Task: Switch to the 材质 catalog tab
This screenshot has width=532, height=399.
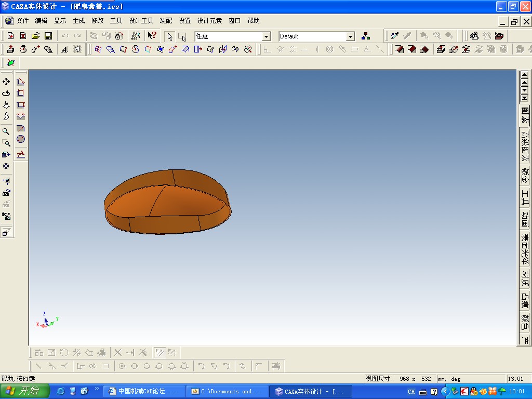Action: click(525, 278)
